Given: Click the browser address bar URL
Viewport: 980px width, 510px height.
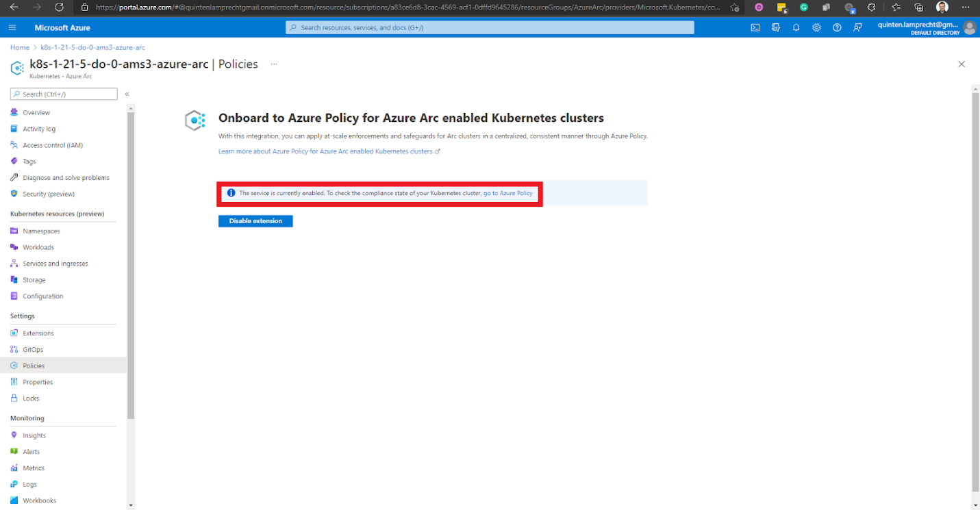Looking at the screenshot, I should pos(407,7).
